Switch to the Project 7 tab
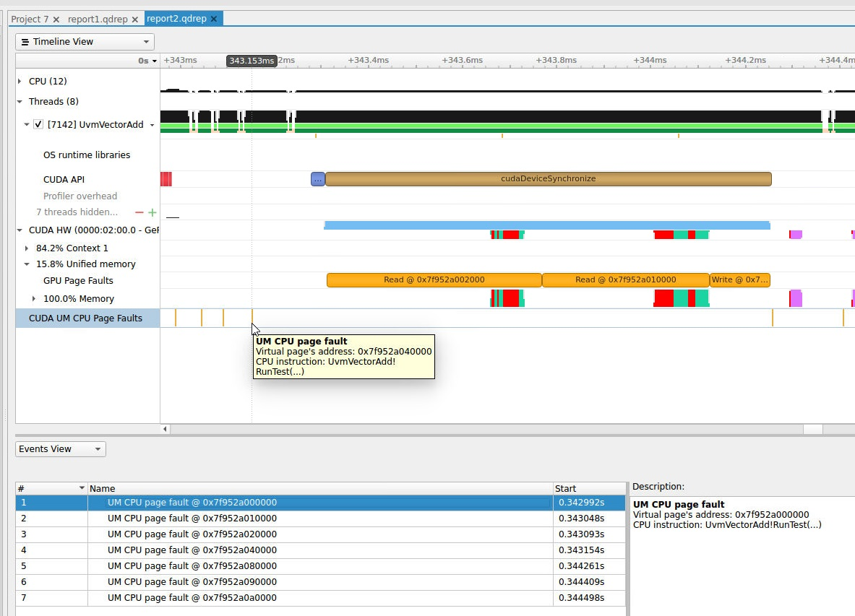Screen dimensions: 855x616 pyautogui.click(x=29, y=19)
